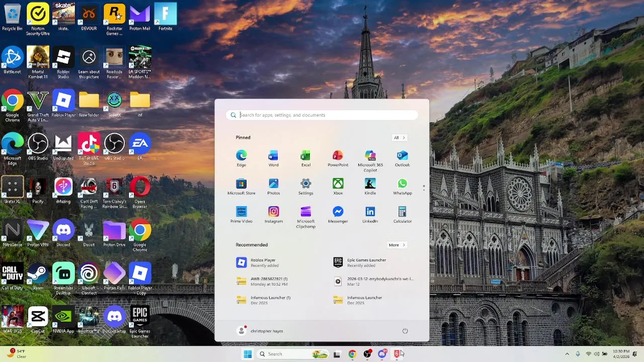The image size is (644, 362).
Task: Open Task View on the taskbar
Action: point(337,354)
